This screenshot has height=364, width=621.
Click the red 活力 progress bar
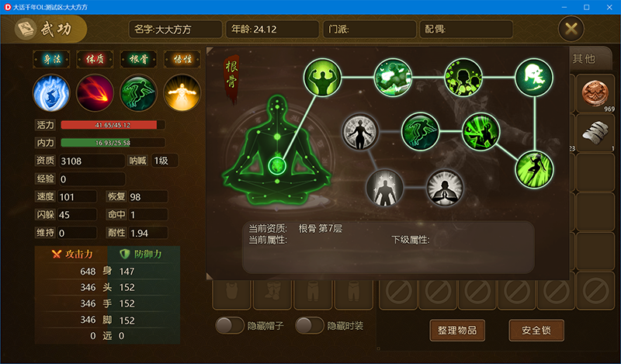113,125
